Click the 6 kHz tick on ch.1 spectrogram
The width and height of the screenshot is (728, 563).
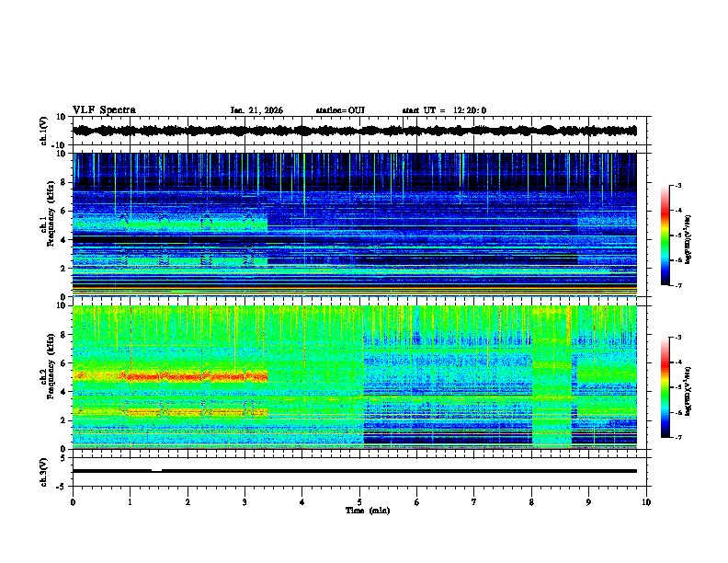click(64, 212)
